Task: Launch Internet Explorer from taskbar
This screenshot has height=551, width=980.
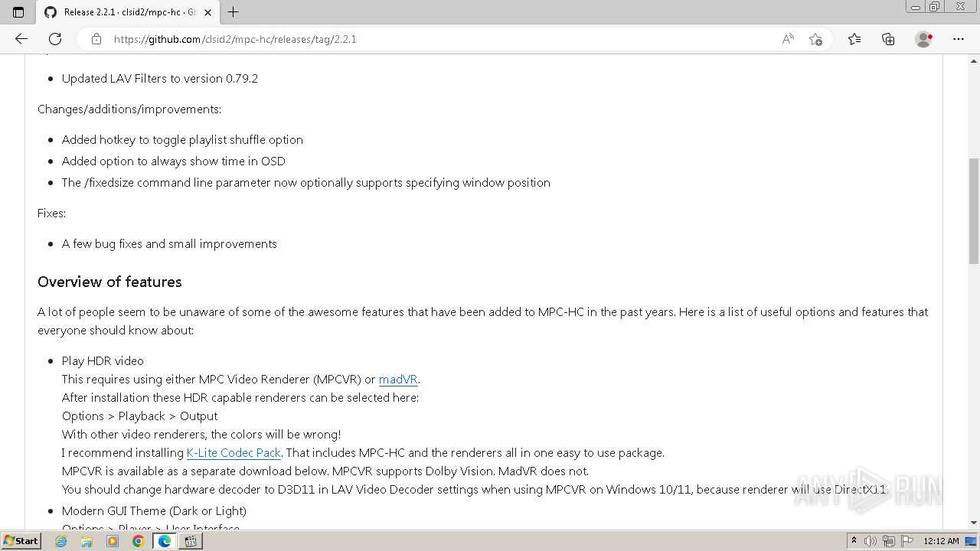Action: (x=61, y=541)
